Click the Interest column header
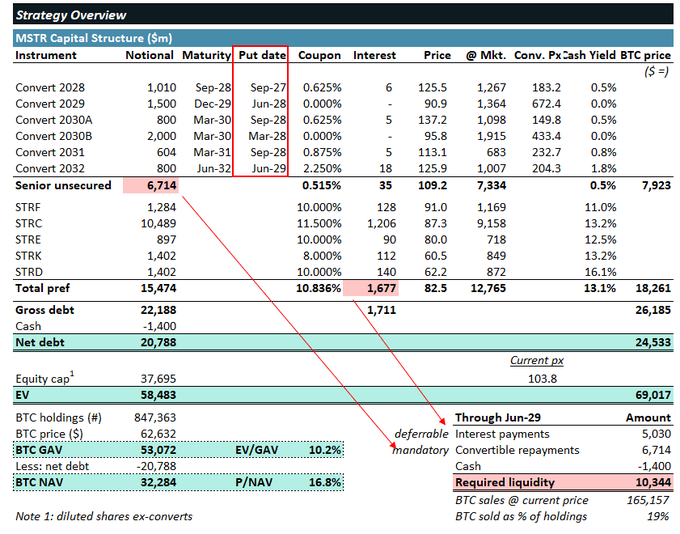Image resolution: width=680 pixels, height=534 pixels. coord(374,55)
